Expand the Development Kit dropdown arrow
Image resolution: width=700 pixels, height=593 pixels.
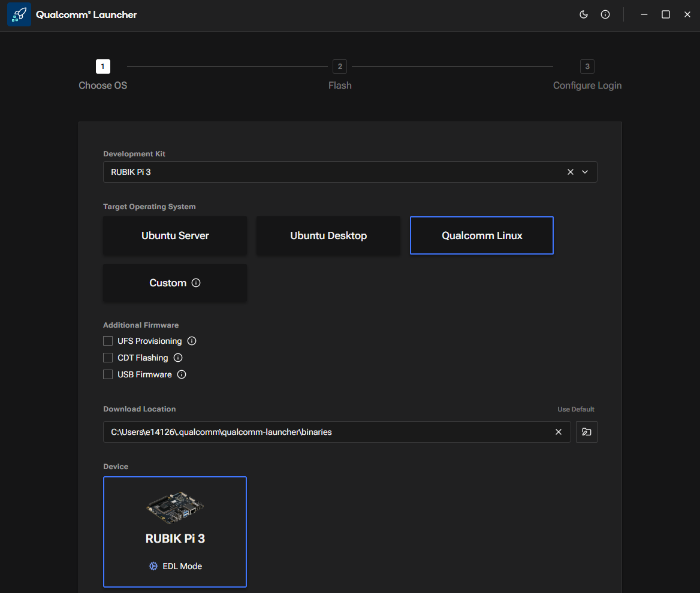(x=585, y=172)
